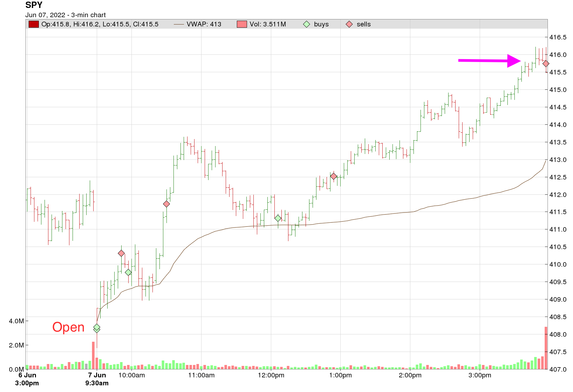Viewport: 573px width, 392px height.
Task: Click the '407.5' price axis label
Action: pyautogui.click(x=558, y=352)
